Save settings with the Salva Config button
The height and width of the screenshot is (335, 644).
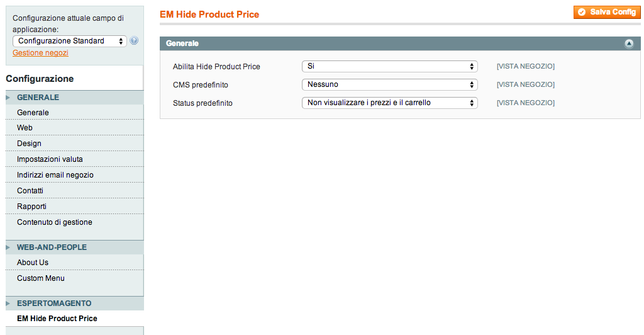(x=607, y=13)
